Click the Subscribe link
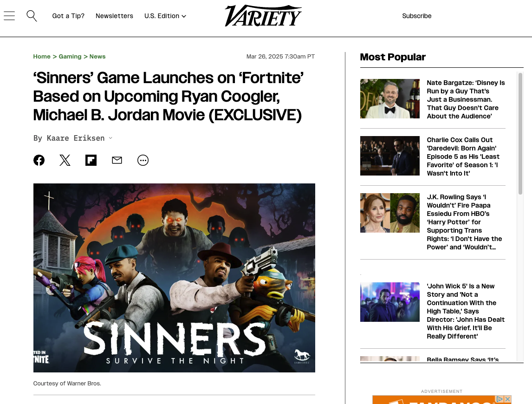Viewport: 532px width, 404px height. coord(417,16)
